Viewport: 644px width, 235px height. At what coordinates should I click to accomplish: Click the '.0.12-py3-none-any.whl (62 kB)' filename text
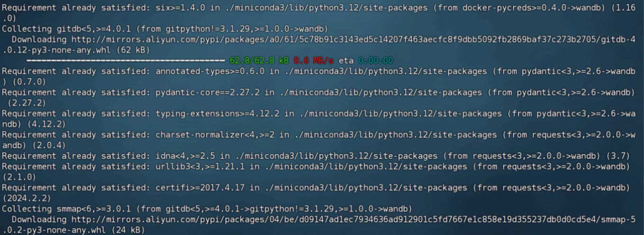pyautogui.click(x=76, y=50)
